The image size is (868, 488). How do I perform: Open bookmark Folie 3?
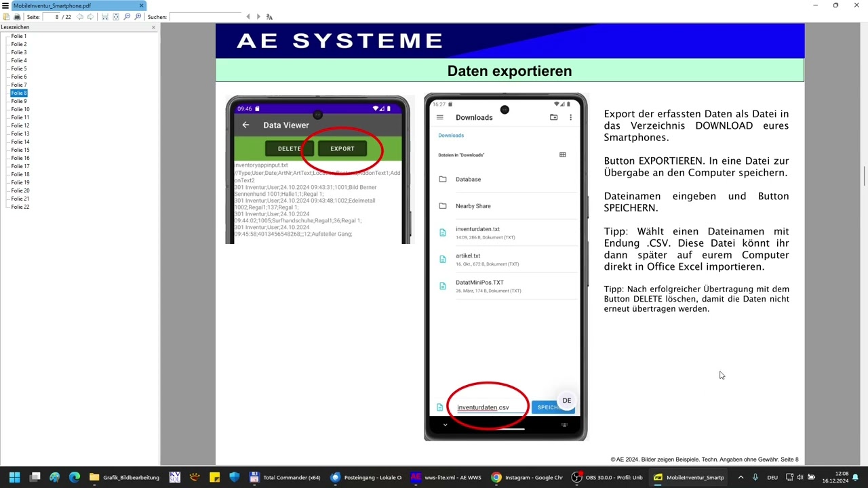(x=19, y=52)
